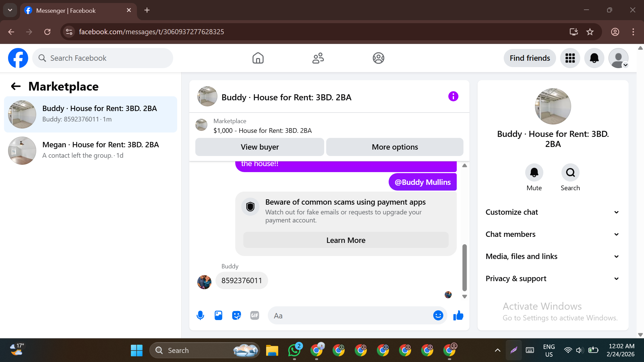Screen dimensions: 644x362
Task: Open the Windows Start menu
Action: (137, 350)
